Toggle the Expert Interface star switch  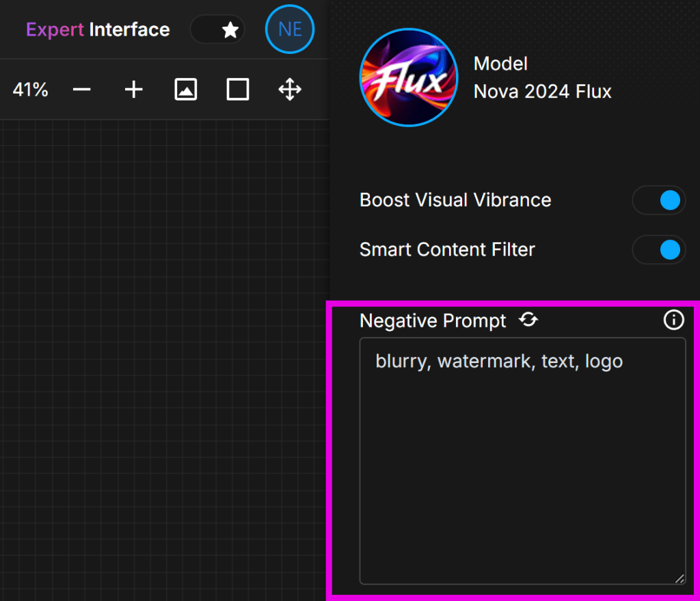(217, 29)
